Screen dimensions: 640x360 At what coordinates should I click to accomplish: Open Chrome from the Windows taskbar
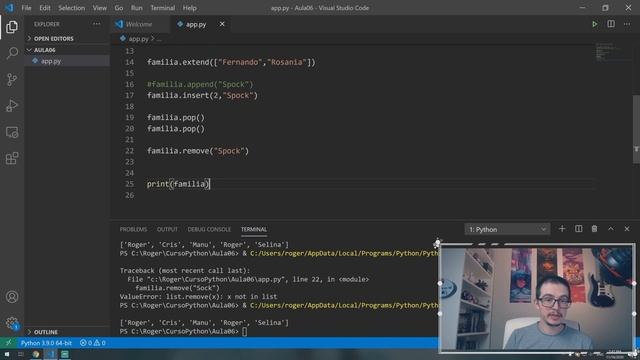[36, 354]
